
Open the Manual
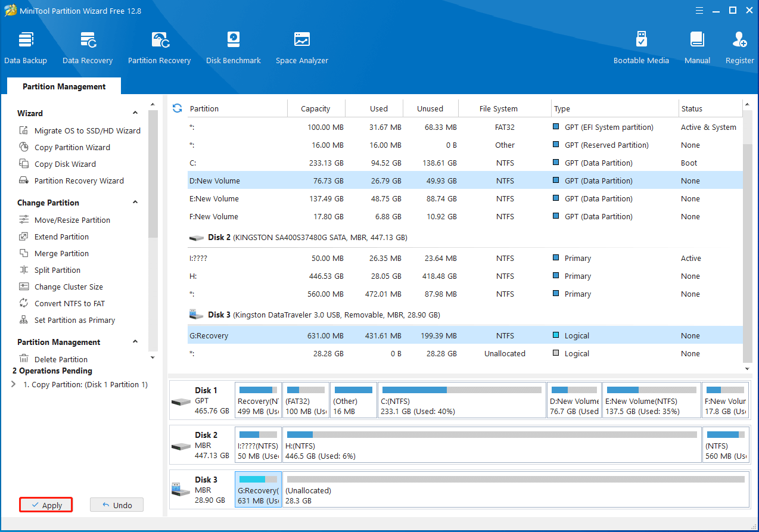[x=697, y=48]
